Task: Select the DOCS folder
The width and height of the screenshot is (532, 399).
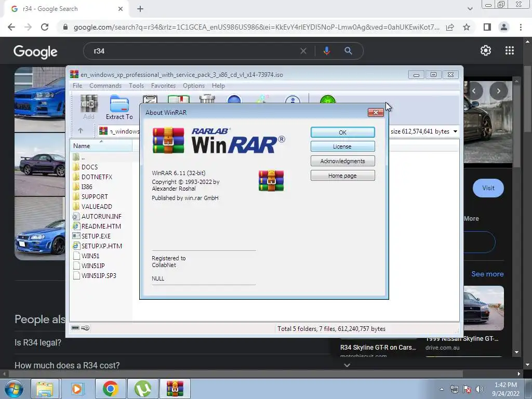Action: point(89,167)
